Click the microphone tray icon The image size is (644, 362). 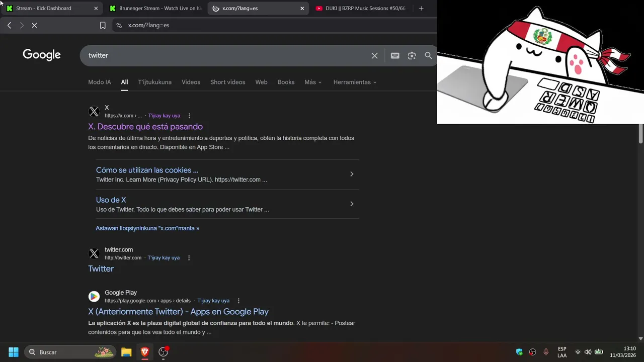(x=546, y=352)
